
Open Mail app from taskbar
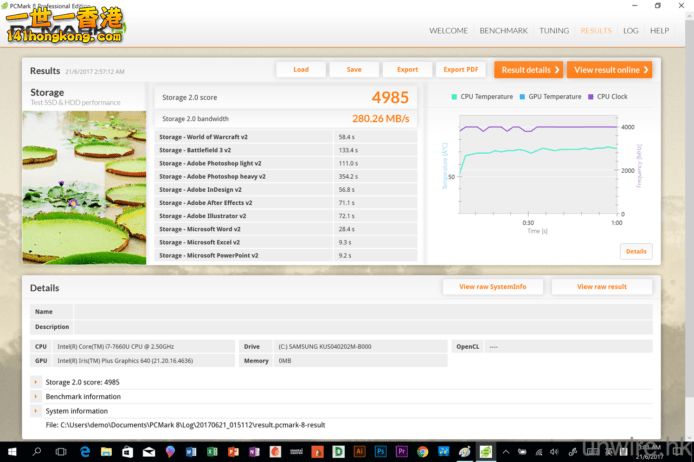149,452
